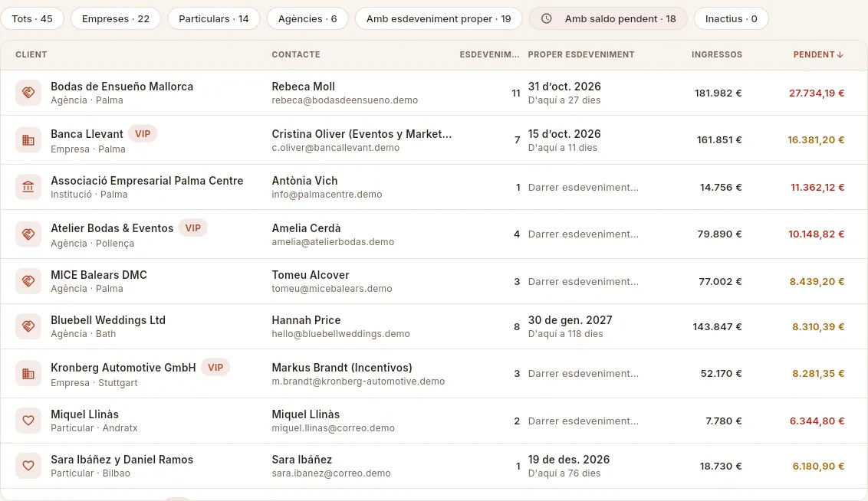Show clients Amb esdeveniment proper · 19

pos(439,19)
